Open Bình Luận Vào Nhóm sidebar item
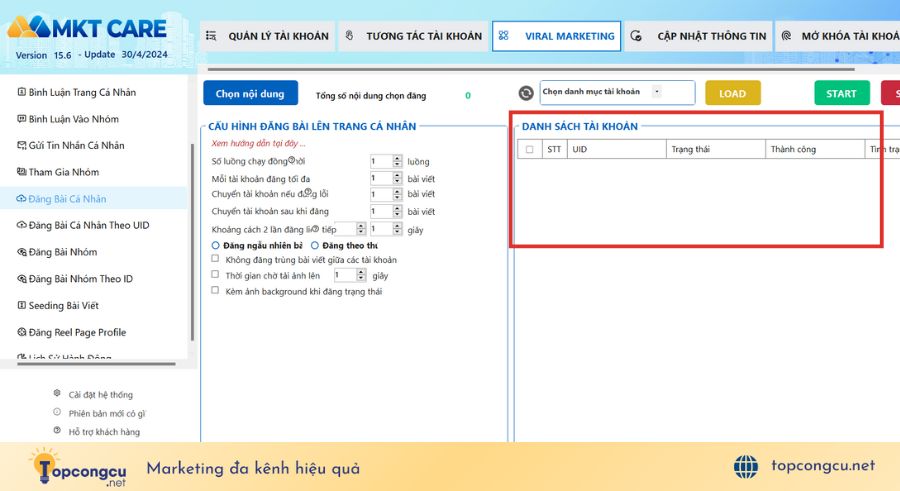The image size is (900, 491). pyautogui.click(x=68, y=119)
